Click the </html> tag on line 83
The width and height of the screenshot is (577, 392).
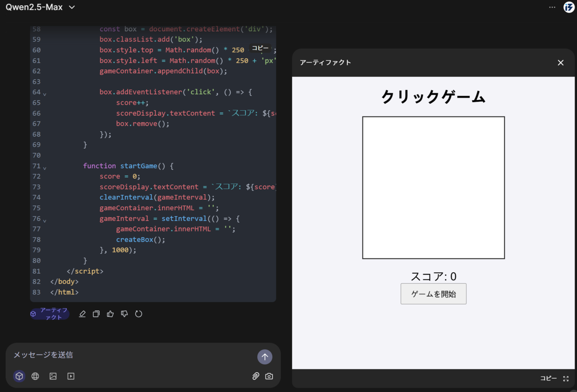tap(64, 292)
